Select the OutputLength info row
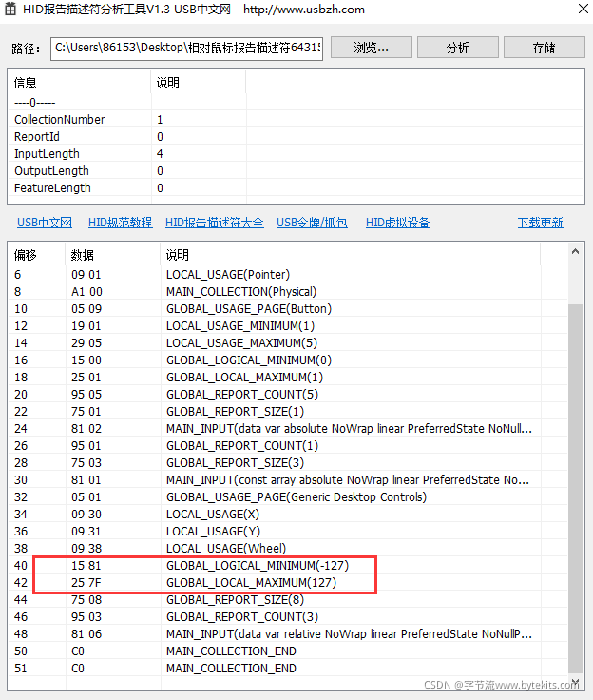593x700 pixels. 296,171
